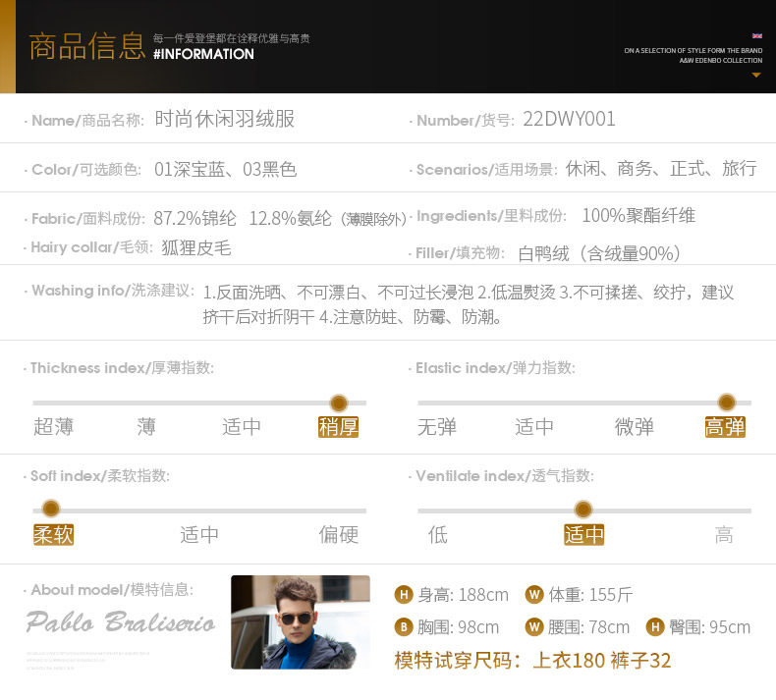Screen dimensions: 776x700
Task: Click the About model/模特信息 label
Action: tap(112, 589)
